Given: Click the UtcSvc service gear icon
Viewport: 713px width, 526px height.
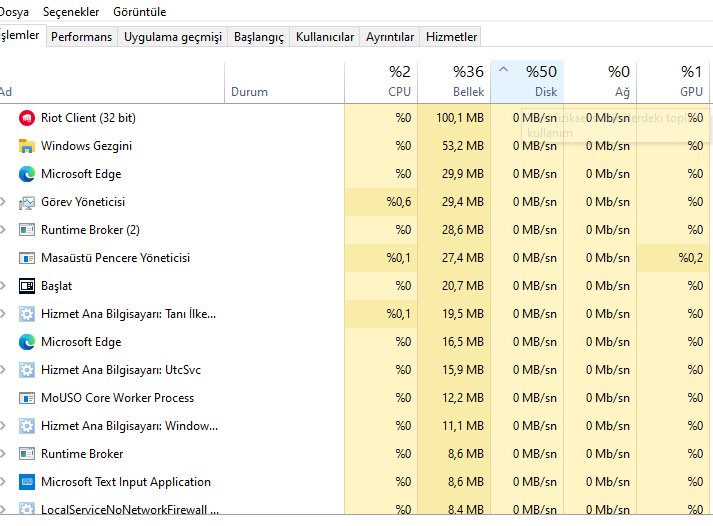Looking at the screenshot, I should pos(27,370).
